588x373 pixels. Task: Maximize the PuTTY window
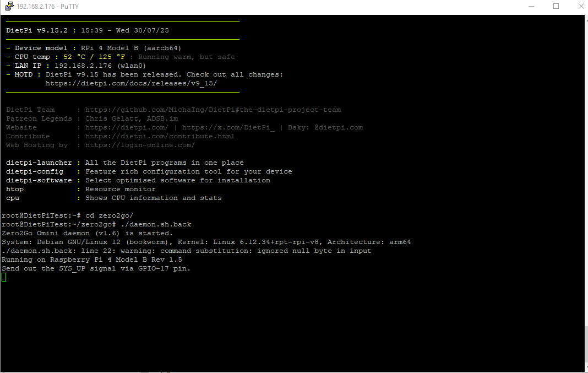[x=556, y=6]
